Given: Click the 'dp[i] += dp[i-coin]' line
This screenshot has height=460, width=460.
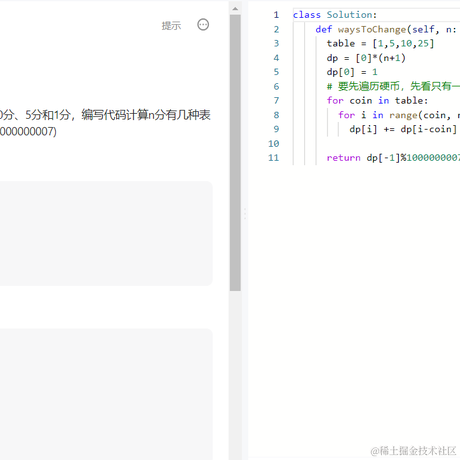Looking at the screenshot, I should (x=403, y=129).
